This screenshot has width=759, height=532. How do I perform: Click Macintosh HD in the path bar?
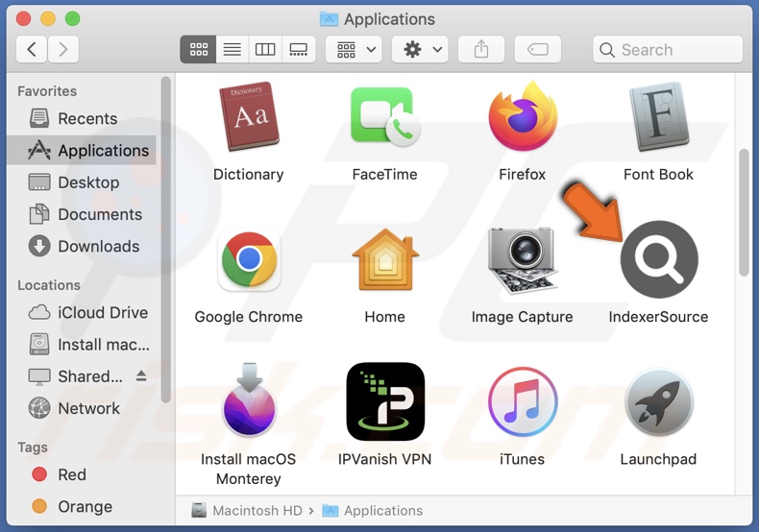click(247, 510)
